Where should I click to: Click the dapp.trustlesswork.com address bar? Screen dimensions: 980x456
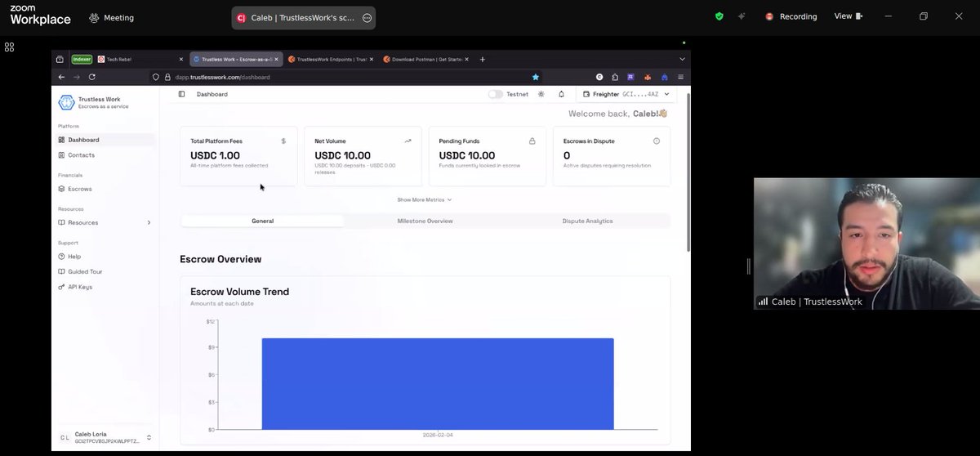[347, 77]
